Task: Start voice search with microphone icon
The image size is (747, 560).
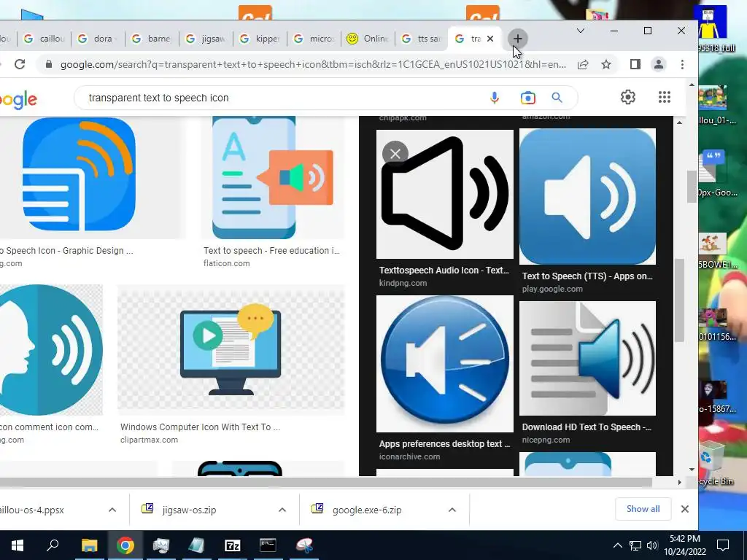Action: point(495,98)
